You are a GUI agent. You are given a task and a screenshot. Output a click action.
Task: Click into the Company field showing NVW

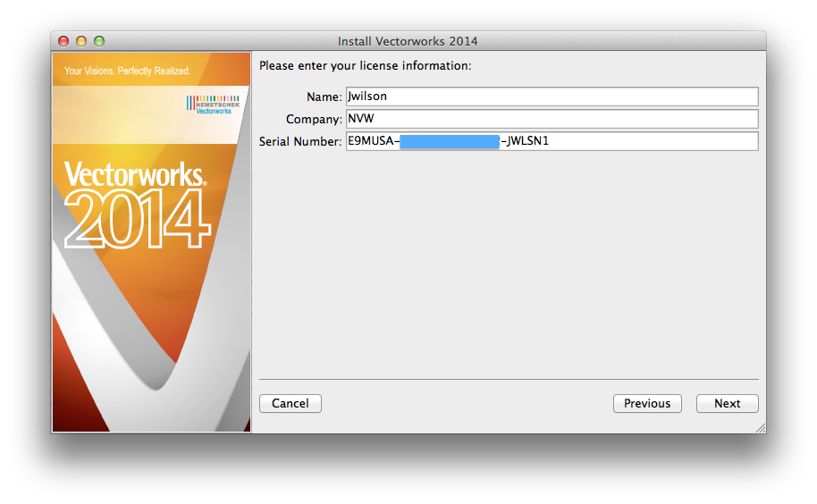click(x=552, y=119)
